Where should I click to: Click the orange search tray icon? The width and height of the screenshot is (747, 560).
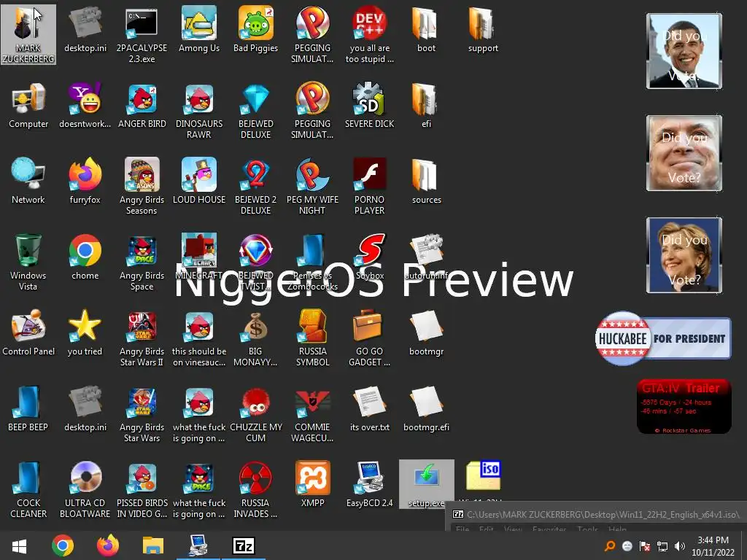(610, 546)
